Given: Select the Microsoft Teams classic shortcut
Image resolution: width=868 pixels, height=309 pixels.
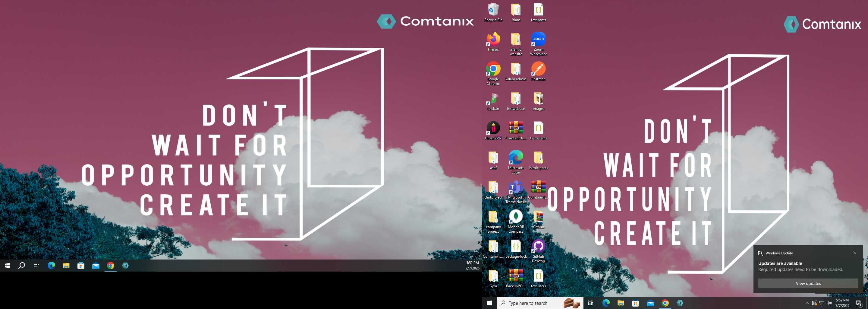Looking at the screenshot, I should 516,192.
